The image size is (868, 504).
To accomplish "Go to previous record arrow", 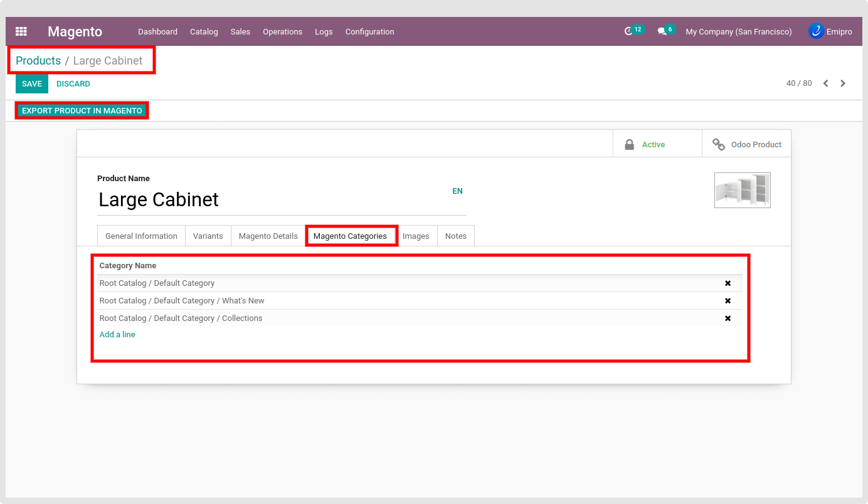I will point(826,83).
